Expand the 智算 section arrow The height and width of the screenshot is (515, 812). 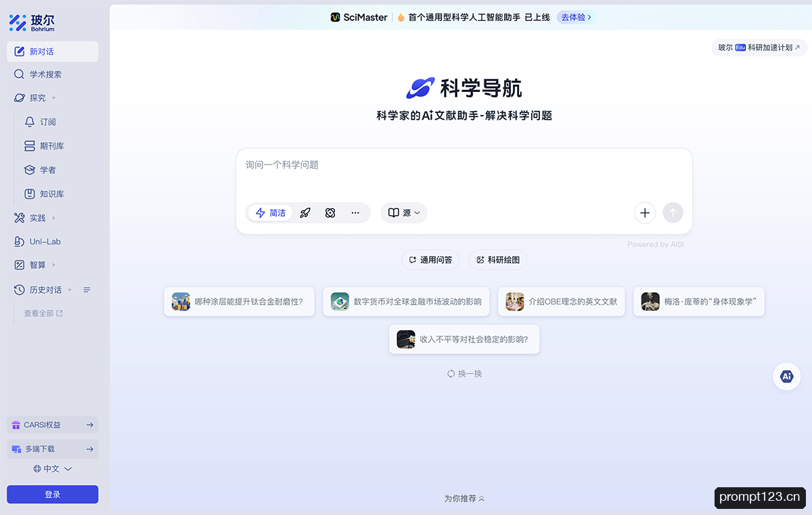point(53,265)
